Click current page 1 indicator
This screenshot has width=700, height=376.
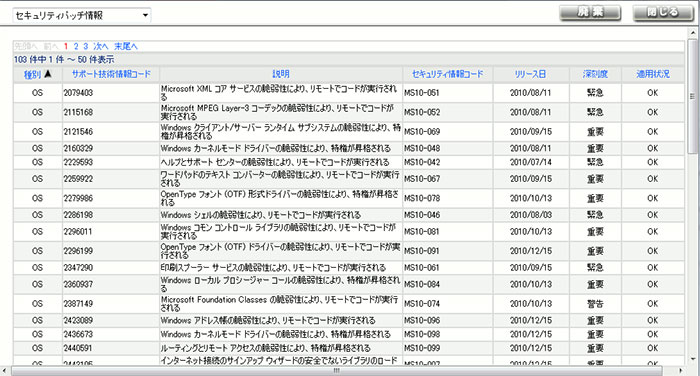coord(66,46)
